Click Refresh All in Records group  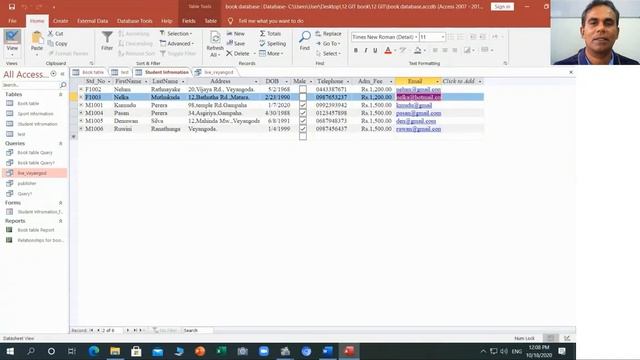pyautogui.click(x=215, y=43)
